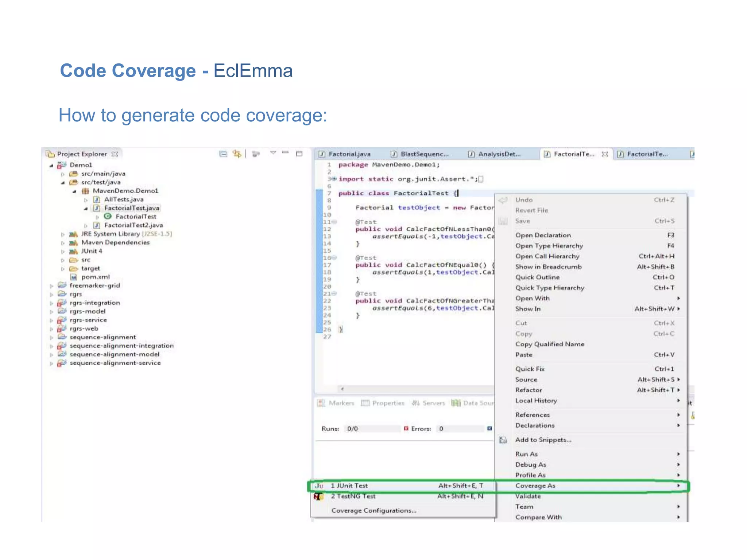Image resolution: width=747 pixels, height=560 pixels.
Task: Expand the src/main/java folder
Action: coord(63,174)
